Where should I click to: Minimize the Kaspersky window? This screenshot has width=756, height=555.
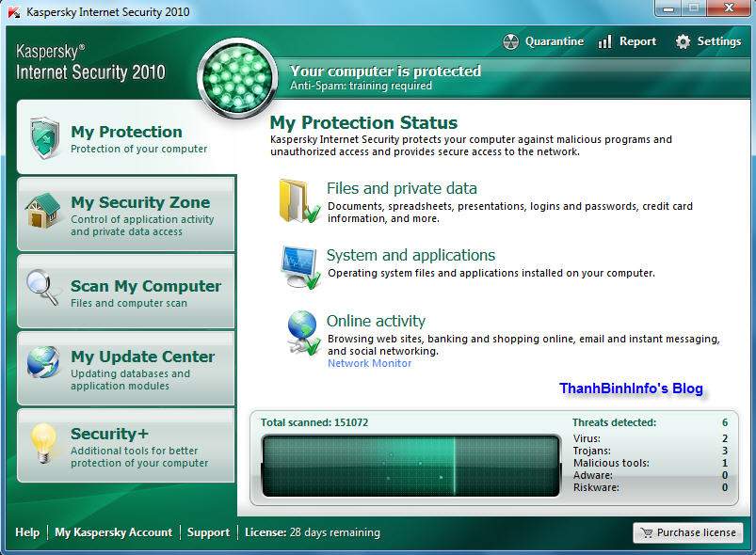click(668, 8)
